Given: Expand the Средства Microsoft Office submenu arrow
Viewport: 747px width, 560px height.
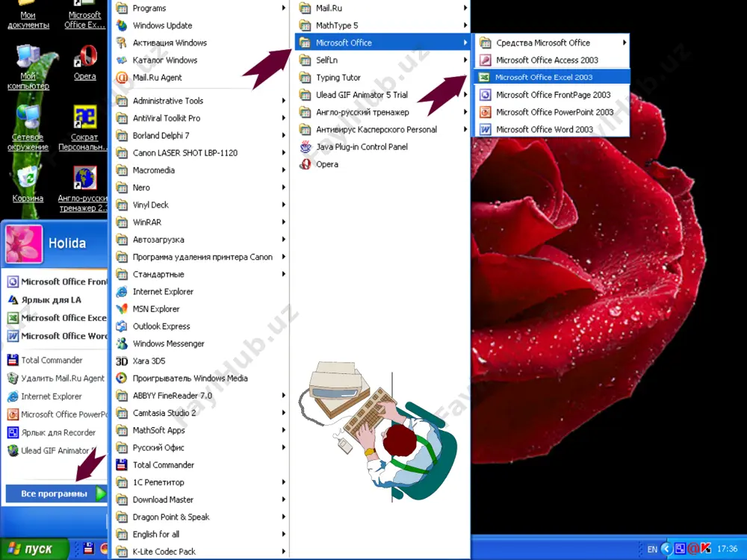Looking at the screenshot, I should pyautogui.click(x=624, y=43).
